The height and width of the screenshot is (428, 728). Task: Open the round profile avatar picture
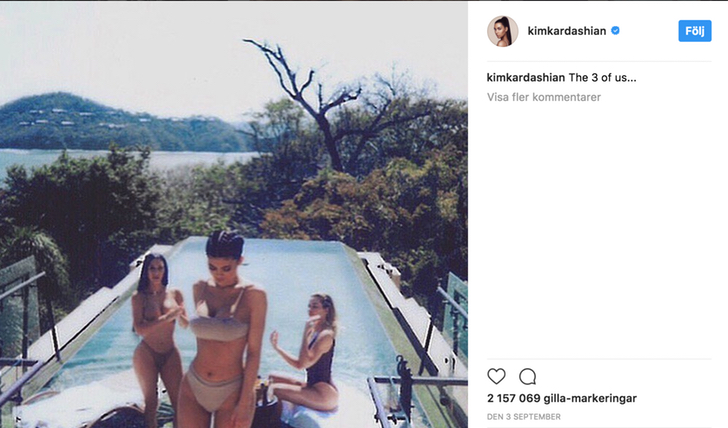point(502,31)
